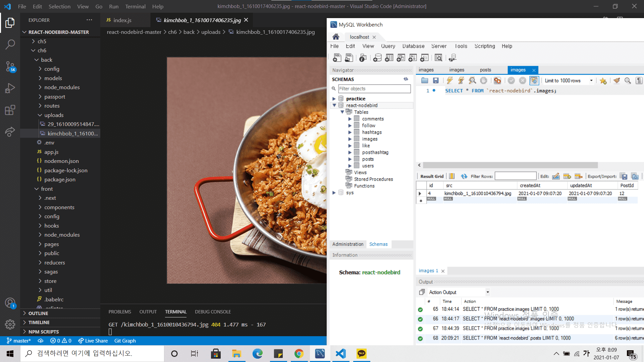Click Live Share in status bar

click(x=93, y=341)
